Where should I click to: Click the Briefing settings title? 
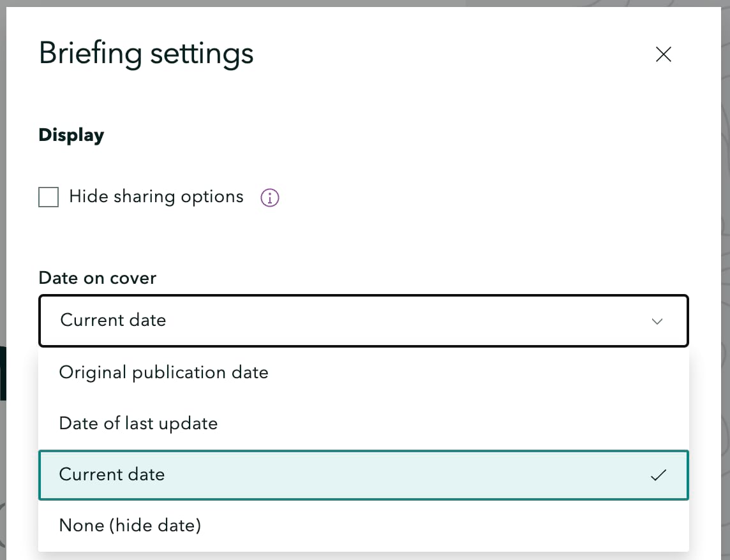point(145,54)
